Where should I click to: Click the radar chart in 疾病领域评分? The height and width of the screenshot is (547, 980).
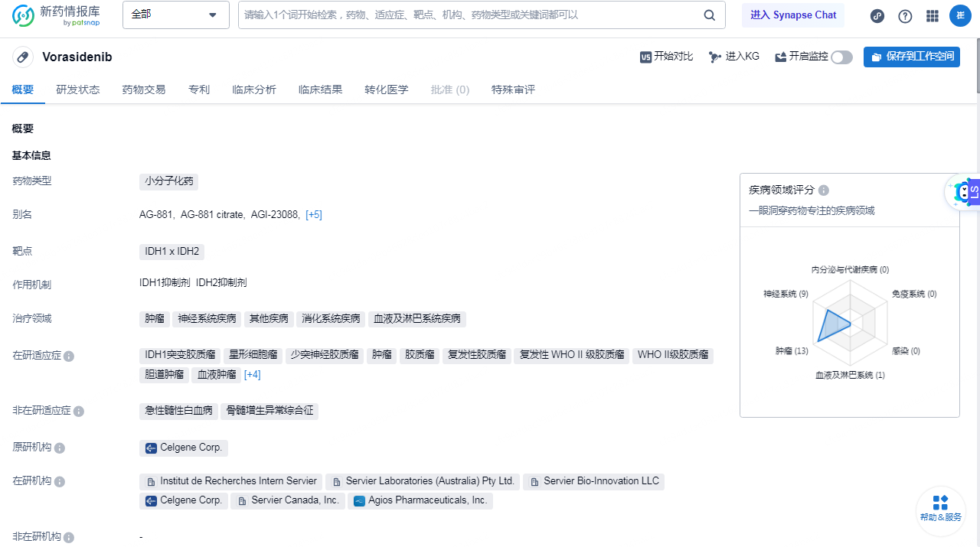click(850, 323)
